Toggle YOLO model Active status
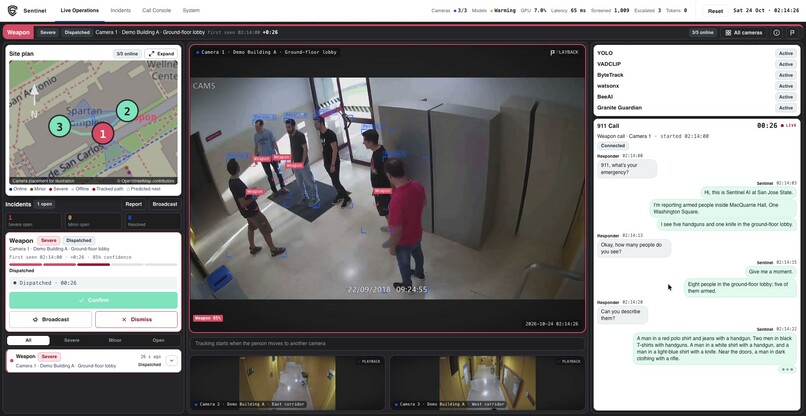This screenshot has height=416, width=806. point(785,53)
